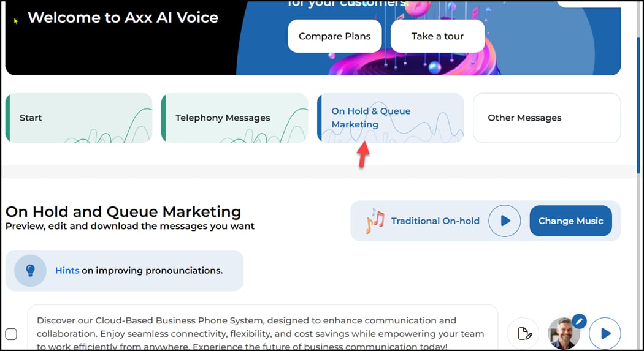Click the lightbulb hints icon

coord(30,270)
